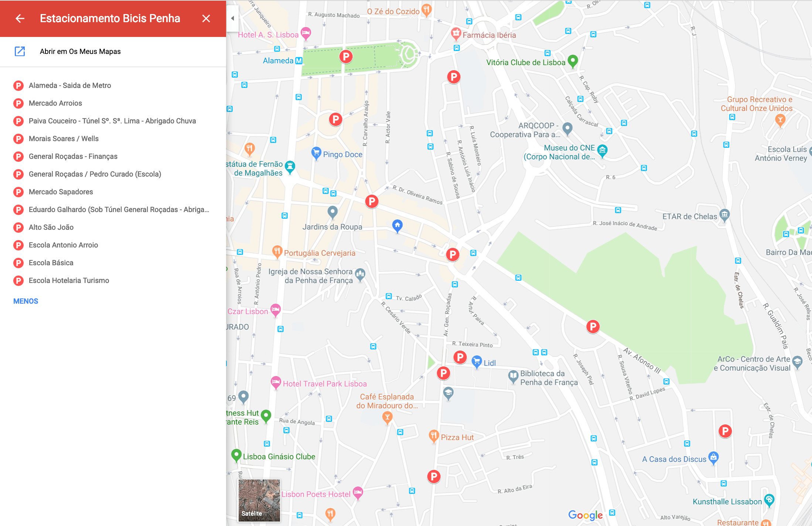The height and width of the screenshot is (526, 812).
Task: Click parking marker in Alameda park
Action: 346,57
